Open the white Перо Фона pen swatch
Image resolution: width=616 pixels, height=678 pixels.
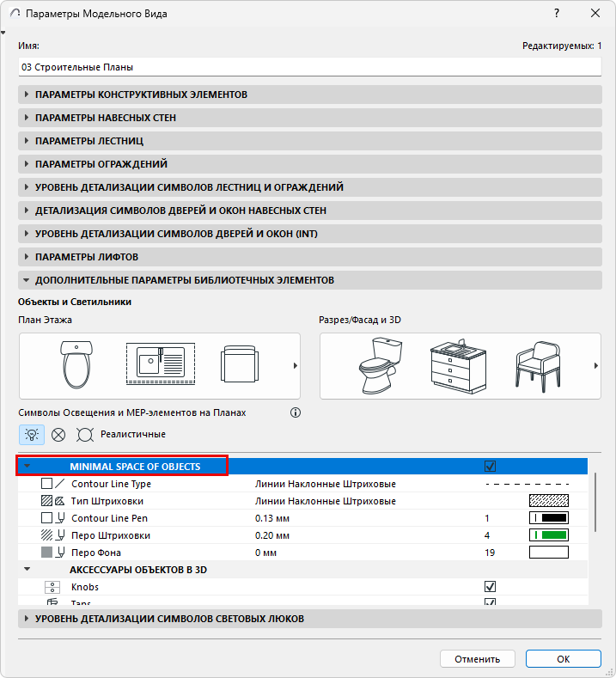[549, 553]
